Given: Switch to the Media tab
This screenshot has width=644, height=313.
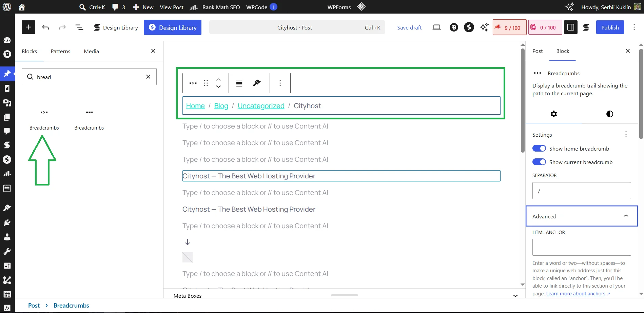Looking at the screenshot, I should (x=92, y=51).
